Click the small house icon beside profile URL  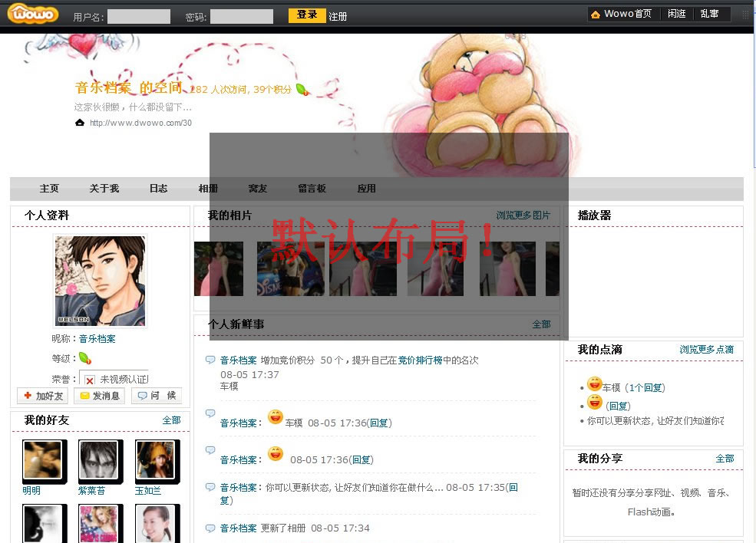point(80,123)
